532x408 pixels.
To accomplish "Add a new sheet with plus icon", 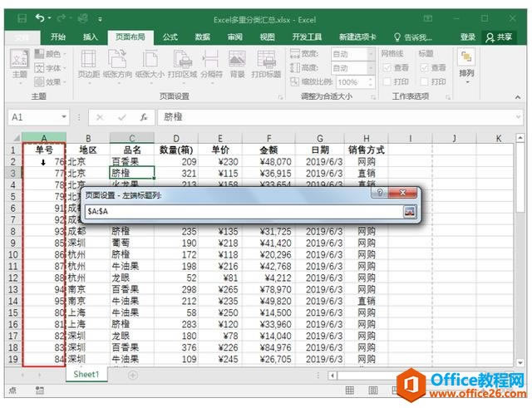I will click(133, 375).
